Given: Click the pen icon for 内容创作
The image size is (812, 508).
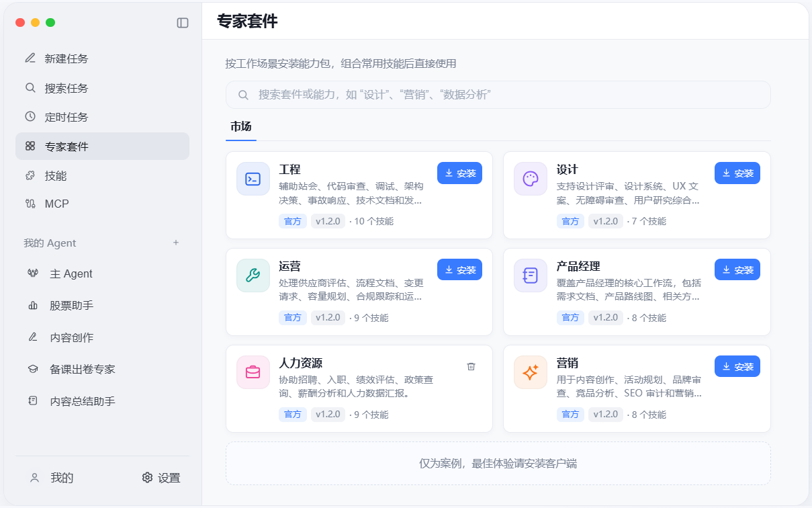Looking at the screenshot, I should (33, 337).
